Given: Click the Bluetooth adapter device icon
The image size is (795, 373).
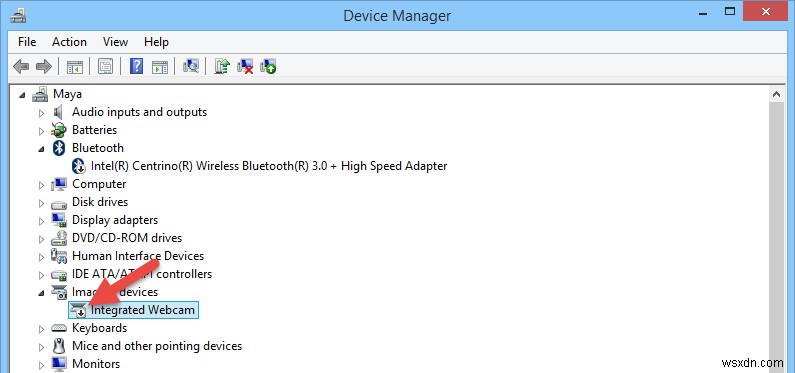Looking at the screenshot, I should pyautogui.click(x=78, y=166).
